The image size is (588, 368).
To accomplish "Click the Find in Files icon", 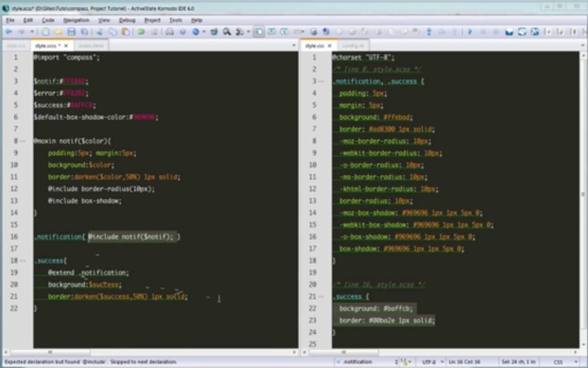I will click(x=239, y=32).
